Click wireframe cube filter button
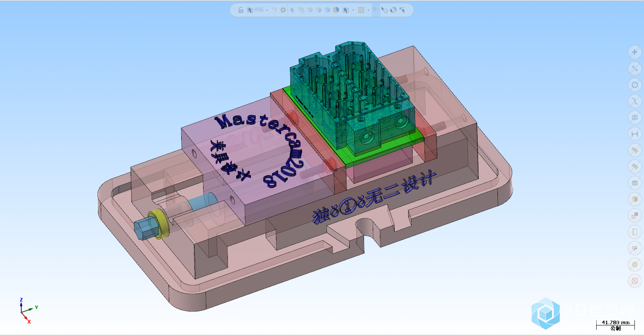 (x=635, y=118)
